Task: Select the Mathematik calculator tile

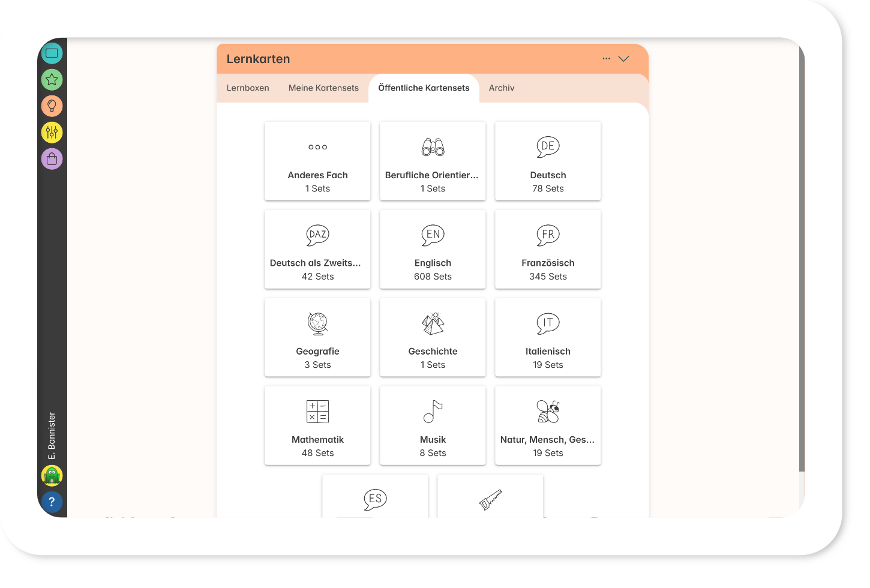Action: click(317, 426)
